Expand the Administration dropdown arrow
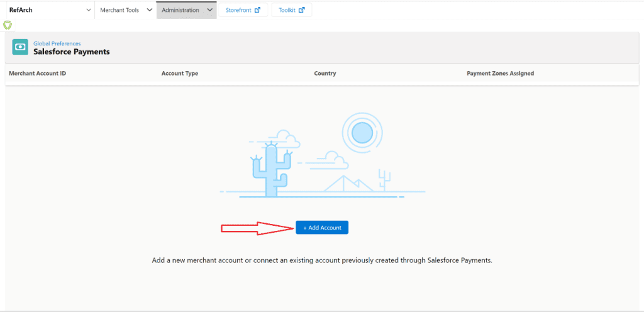 coord(209,10)
